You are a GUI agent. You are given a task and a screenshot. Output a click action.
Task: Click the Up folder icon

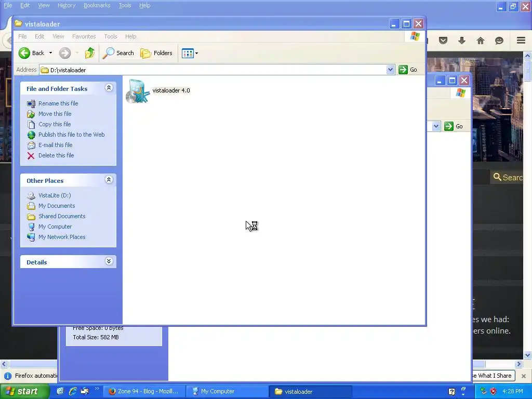point(89,53)
